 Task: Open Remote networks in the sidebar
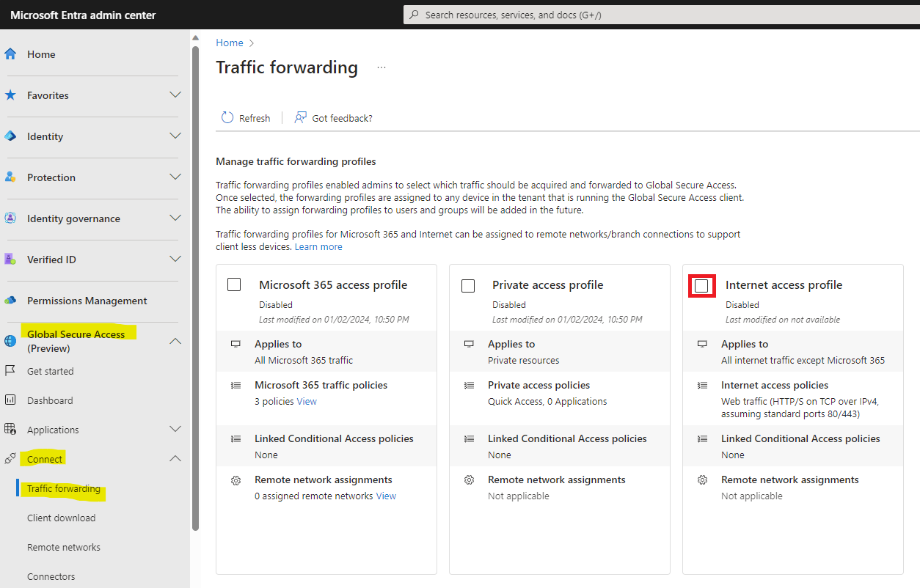[x=64, y=547]
